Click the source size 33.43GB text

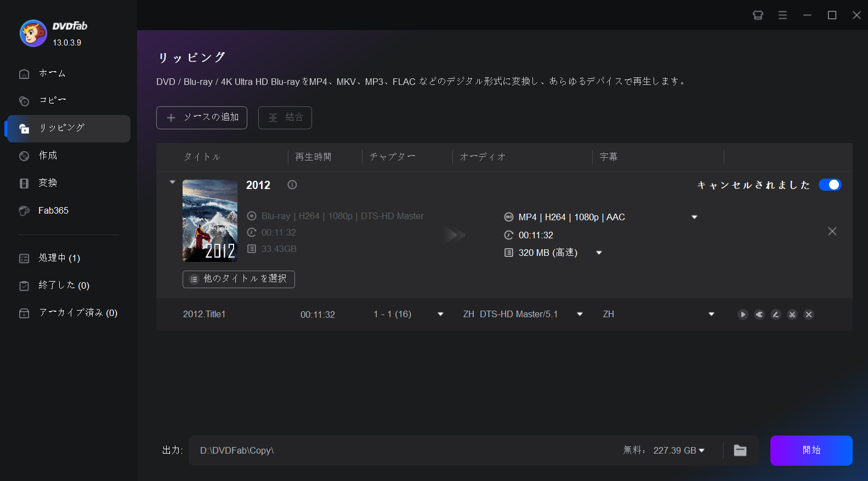pyautogui.click(x=279, y=249)
